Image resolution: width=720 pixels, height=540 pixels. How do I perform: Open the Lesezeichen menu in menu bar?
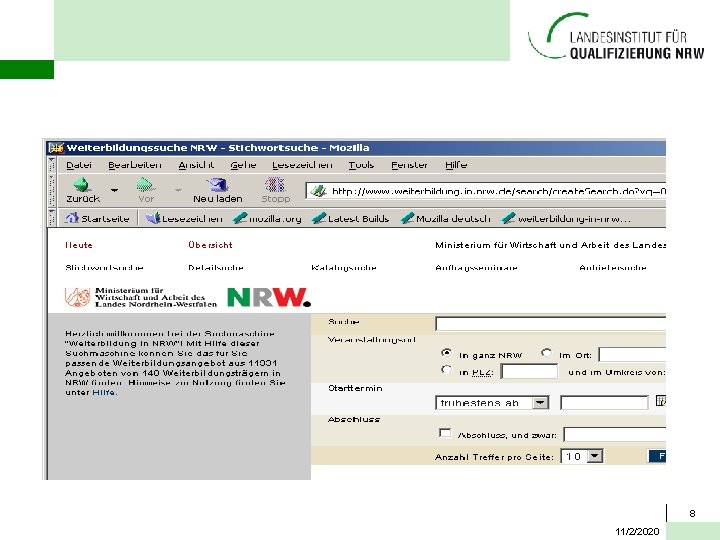tap(302, 165)
